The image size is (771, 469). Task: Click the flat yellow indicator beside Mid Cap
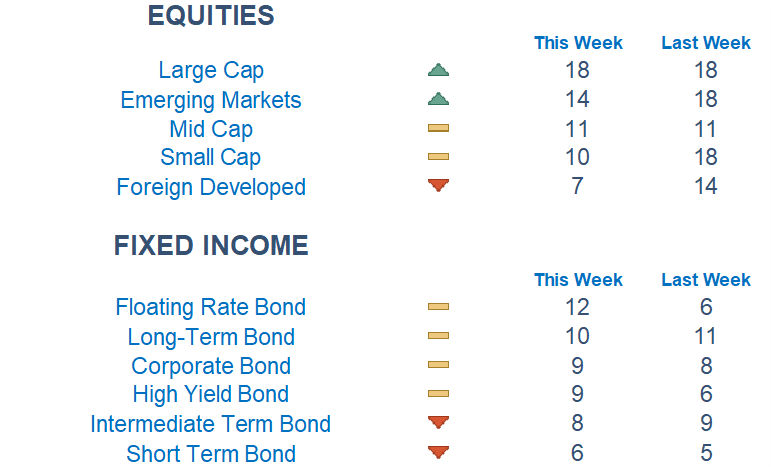(438, 129)
